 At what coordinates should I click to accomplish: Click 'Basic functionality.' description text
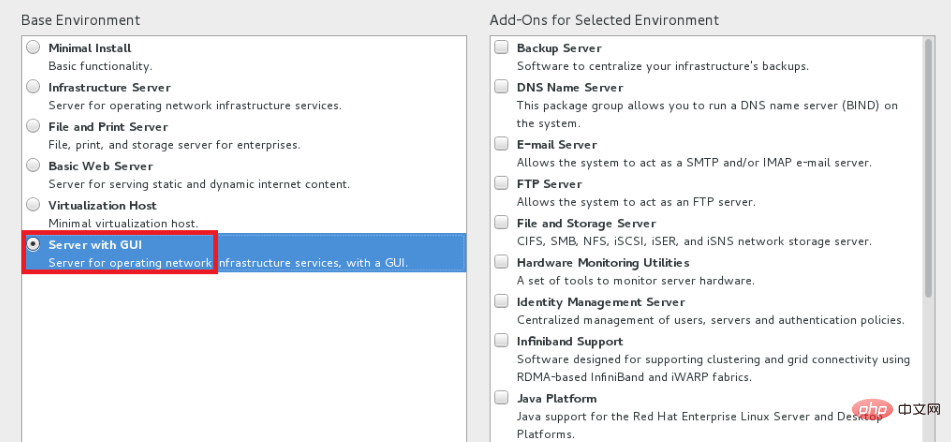coord(100,66)
